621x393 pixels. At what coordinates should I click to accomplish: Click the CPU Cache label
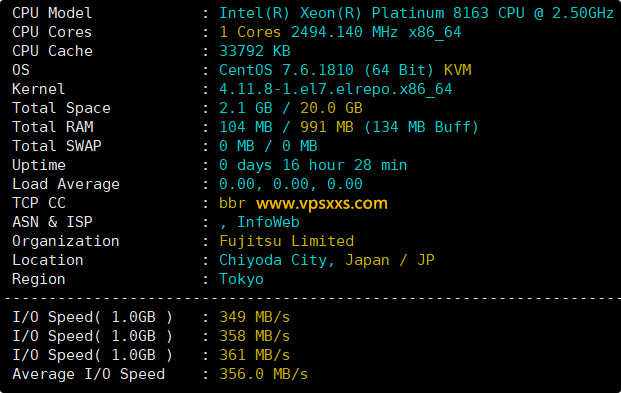click(52, 51)
